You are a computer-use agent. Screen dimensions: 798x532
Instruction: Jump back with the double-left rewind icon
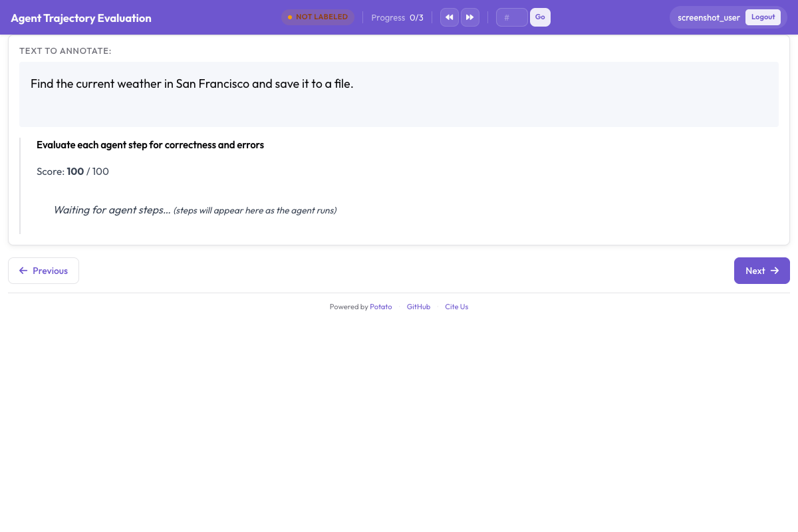click(x=450, y=17)
